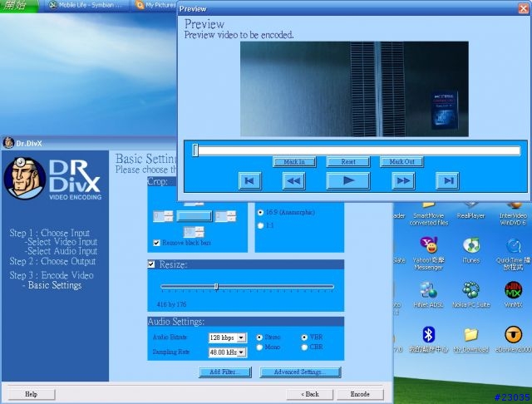Click the Dr. DivX doctor logo

pos(24,178)
